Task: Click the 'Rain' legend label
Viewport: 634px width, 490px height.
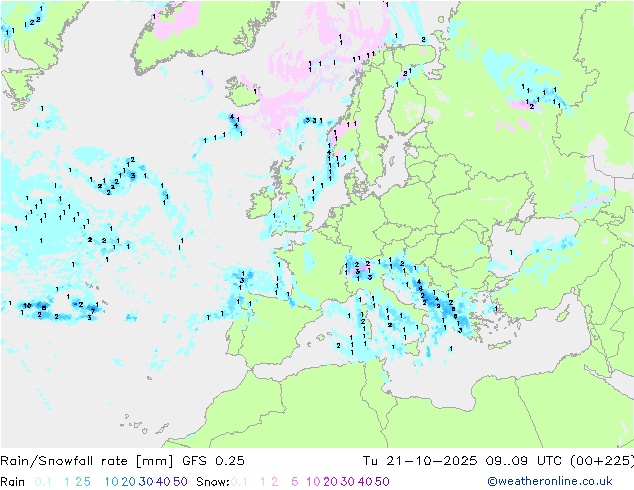Action: (x=13, y=482)
